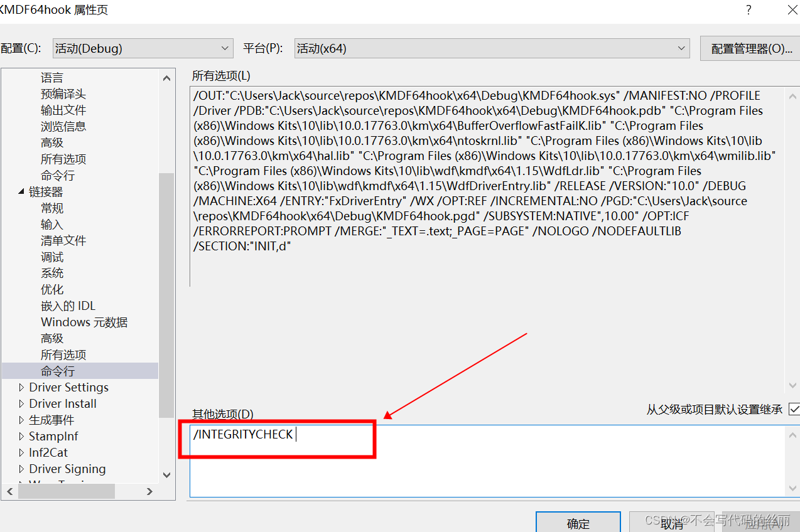Select 输入 under 链接器
The width and height of the screenshot is (800, 532).
pos(52,225)
